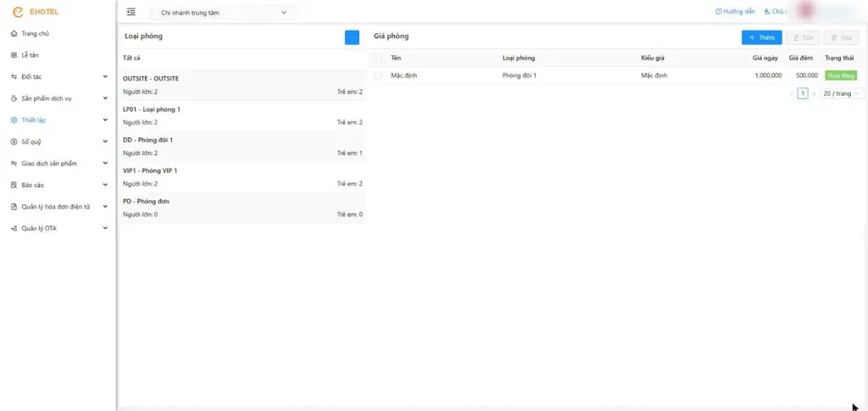Click the Giá đêm column header
This screenshot has width=868, height=411.
tap(800, 58)
